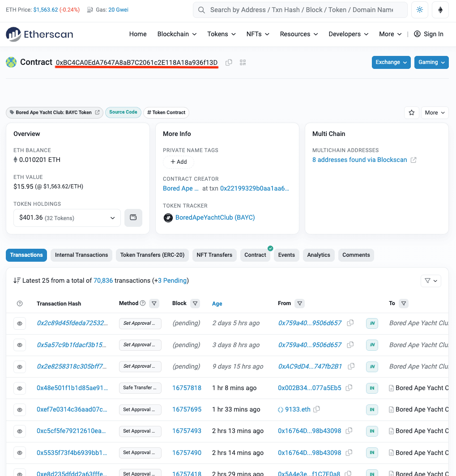The image size is (456, 476).
Task: Copy From address 0x002B34...077a5Eb5
Action: click(x=349, y=388)
